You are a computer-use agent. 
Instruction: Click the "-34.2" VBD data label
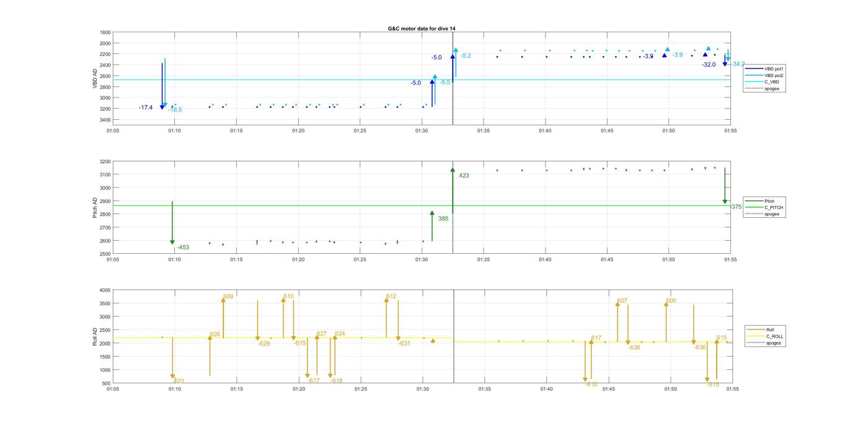click(737, 64)
